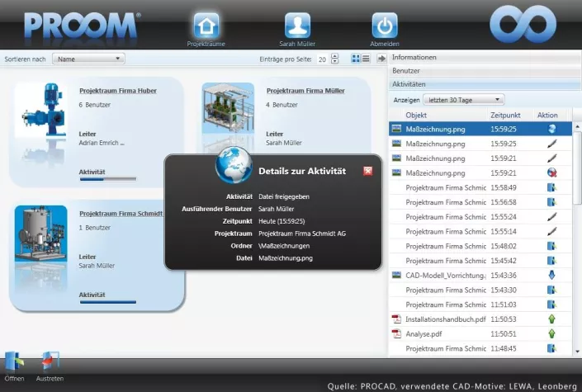The height and width of the screenshot is (392, 582).
Task: Click the Aktivität progress bar of Firma Schmidt
Action: pyautogui.click(x=107, y=303)
